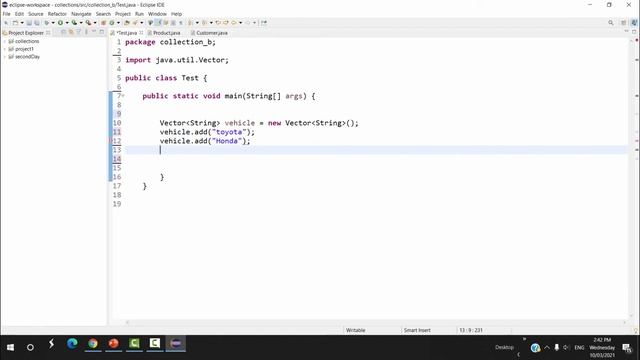
Task: Show hidden system tray icons
Action: click(x=547, y=347)
